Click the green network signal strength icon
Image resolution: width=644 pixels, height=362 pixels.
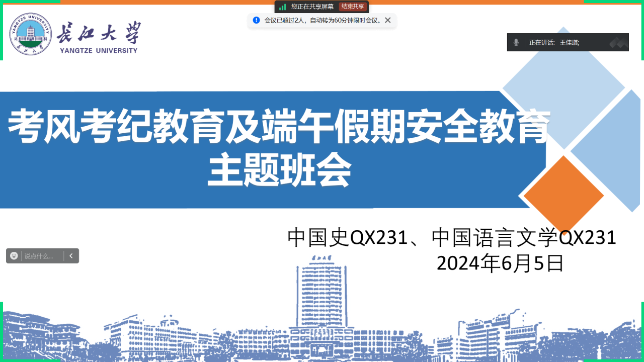coord(283,7)
